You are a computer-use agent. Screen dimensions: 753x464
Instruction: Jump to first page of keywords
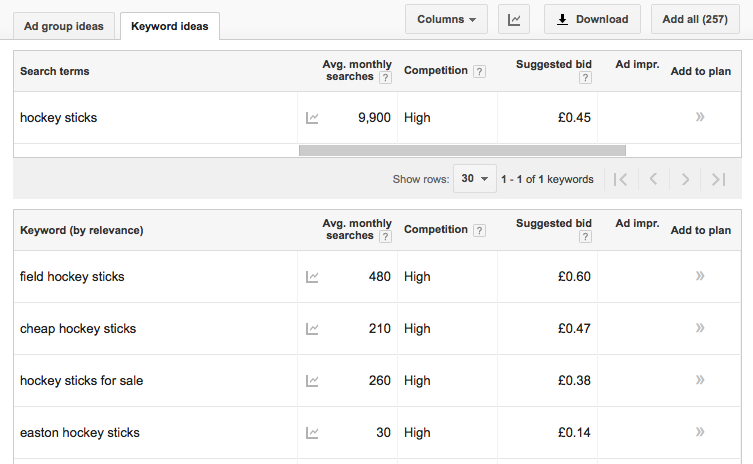click(x=620, y=180)
